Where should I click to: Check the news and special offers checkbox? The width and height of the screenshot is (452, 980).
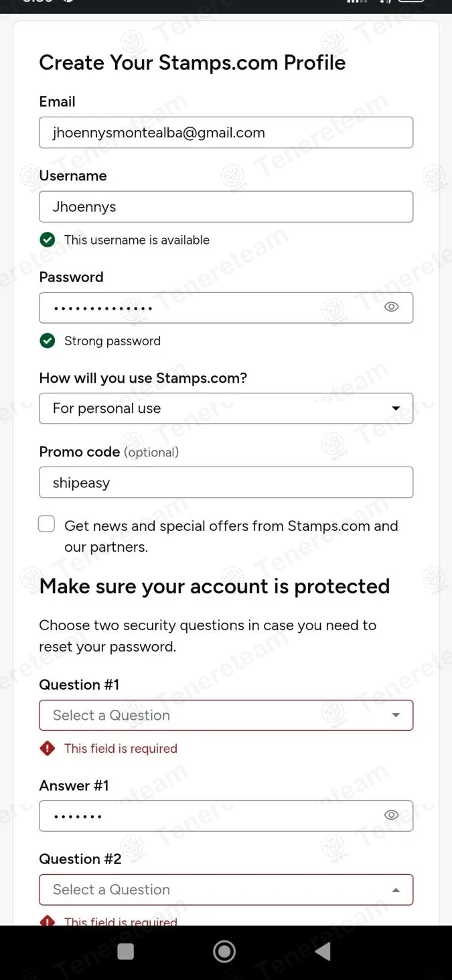(47, 524)
